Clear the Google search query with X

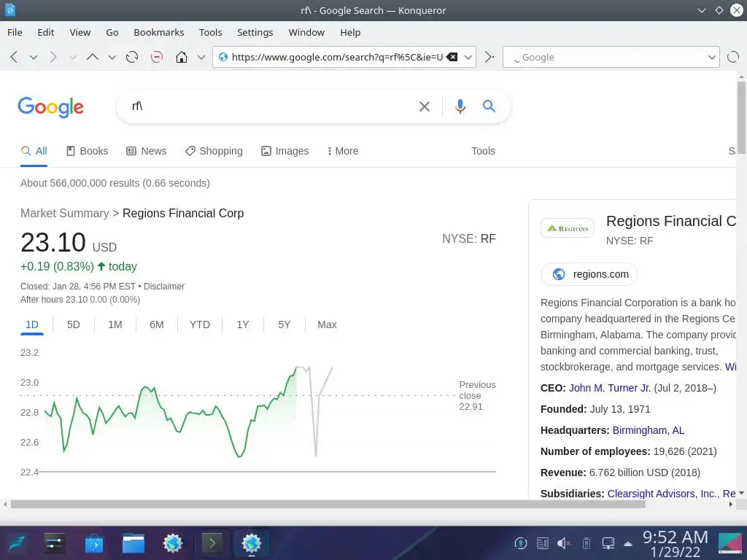[424, 106]
